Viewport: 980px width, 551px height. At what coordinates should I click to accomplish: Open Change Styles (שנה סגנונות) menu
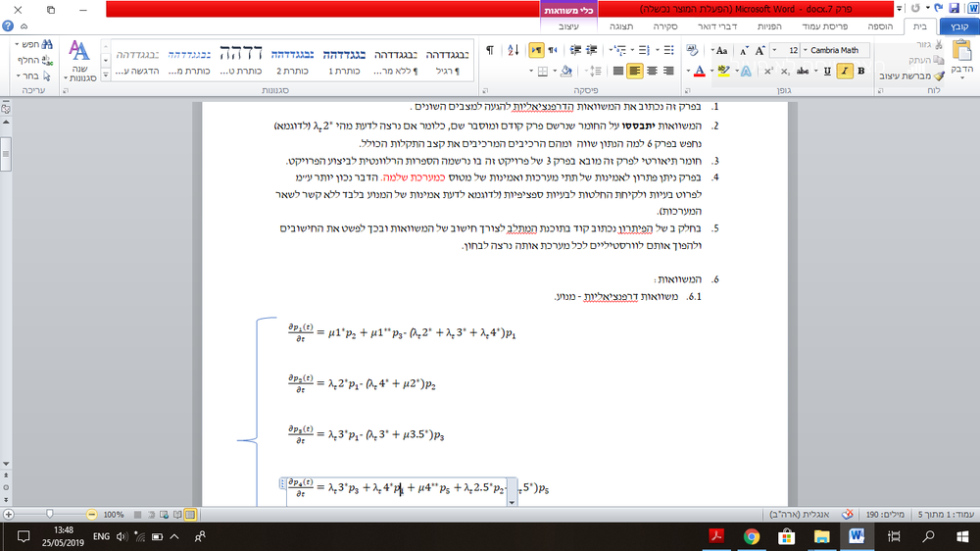pyautogui.click(x=78, y=61)
